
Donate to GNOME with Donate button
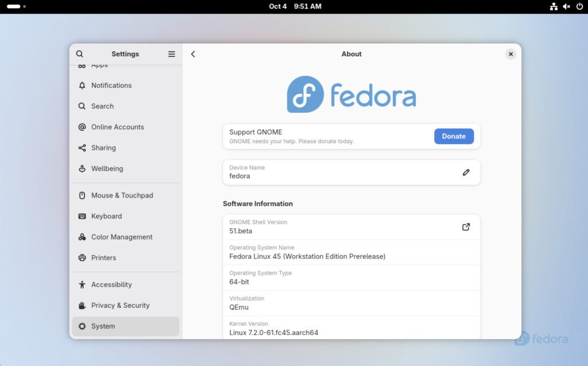tap(454, 136)
